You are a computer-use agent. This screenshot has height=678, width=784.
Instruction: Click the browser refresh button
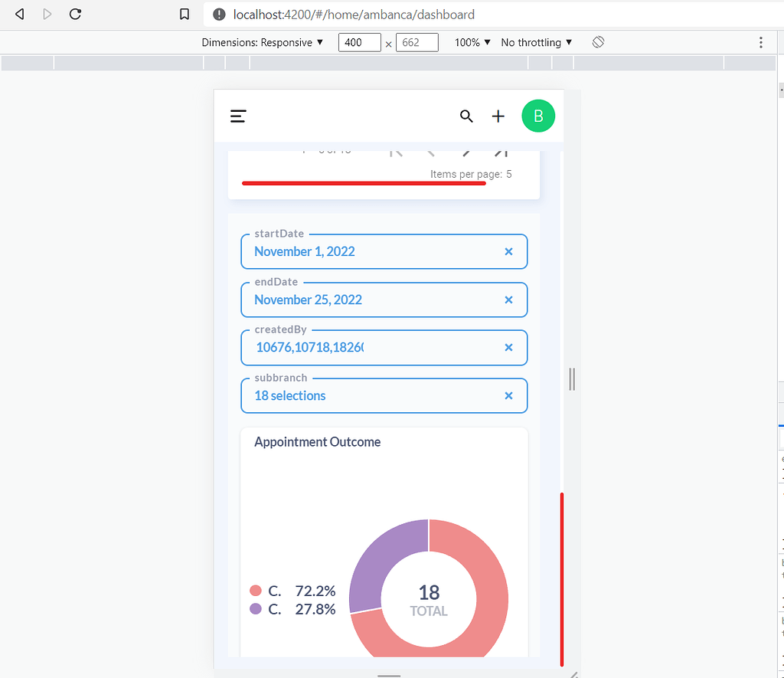(x=75, y=14)
